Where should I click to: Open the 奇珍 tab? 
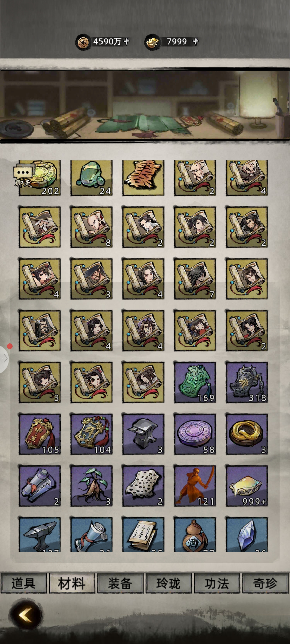coord(265,583)
